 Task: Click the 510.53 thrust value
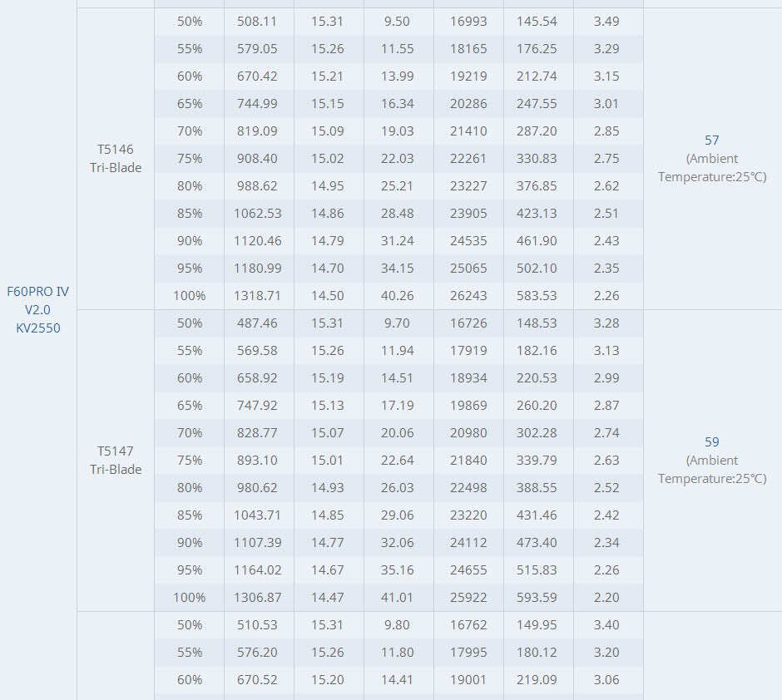(259, 625)
